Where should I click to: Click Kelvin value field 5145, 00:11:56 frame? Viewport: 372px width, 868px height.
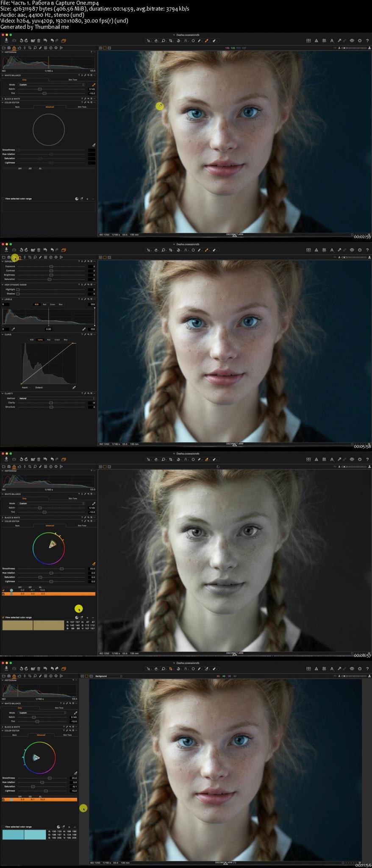point(74,717)
